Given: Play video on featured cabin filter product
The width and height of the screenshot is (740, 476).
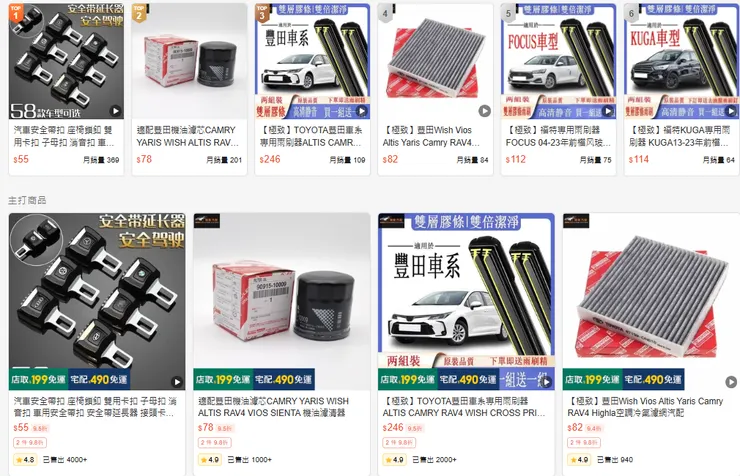Looking at the screenshot, I should click(x=731, y=382).
